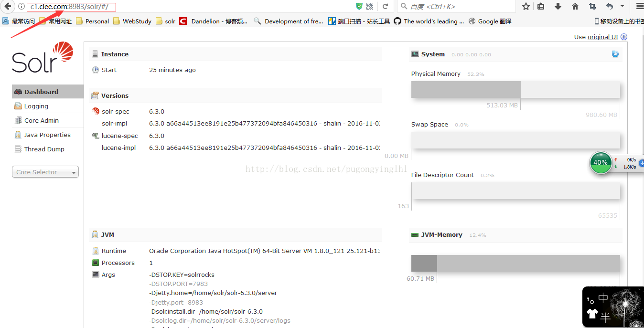The width and height of the screenshot is (644, 328).
Task: Click the Runtime label in JVM
Action: tap(114, 251)
